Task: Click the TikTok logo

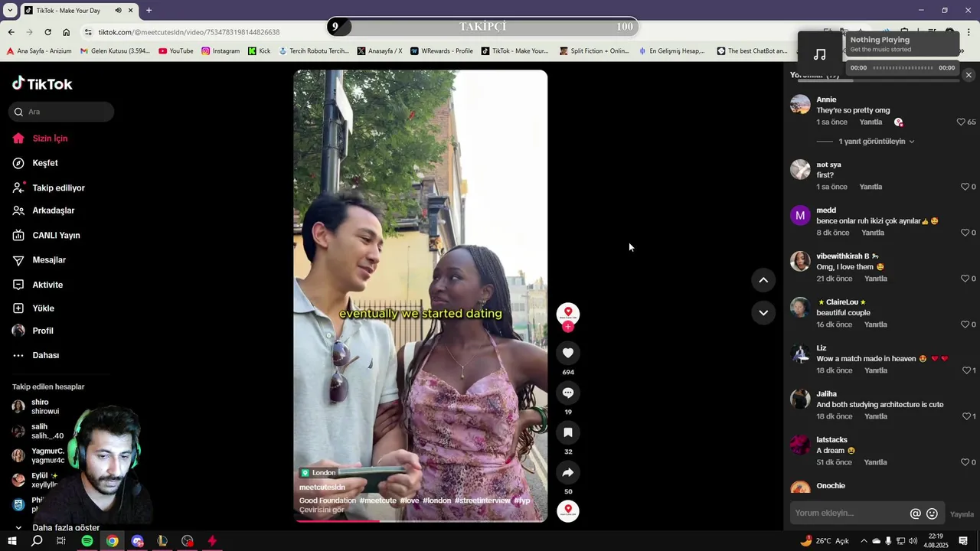Action: click(x=42, y=83)
